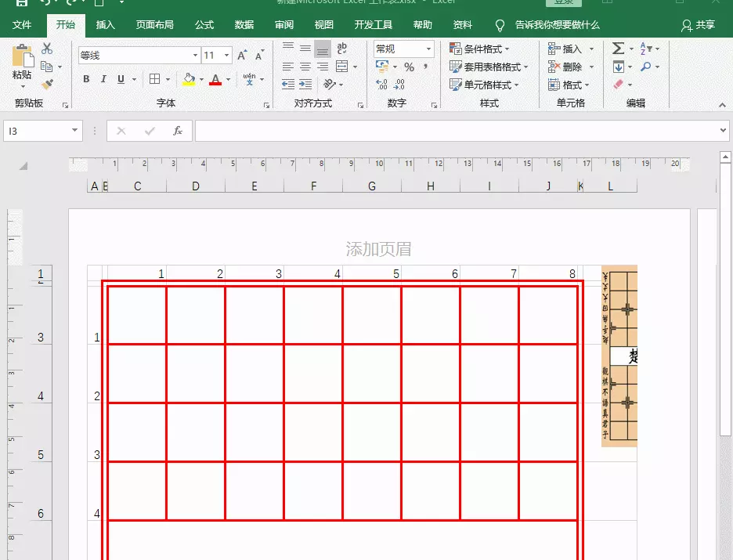Click the red font color swatch
733x560 pixels.
click(x=215, y=83)
